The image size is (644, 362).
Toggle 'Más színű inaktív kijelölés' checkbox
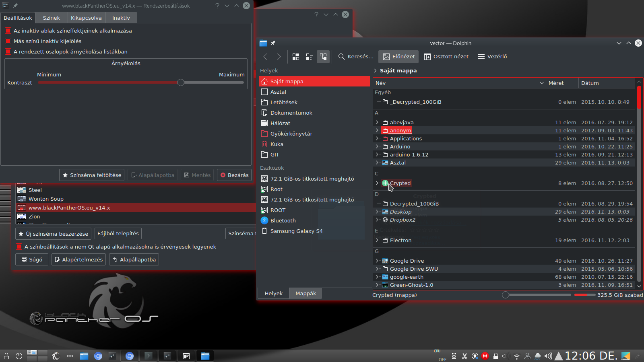[8, 41]
